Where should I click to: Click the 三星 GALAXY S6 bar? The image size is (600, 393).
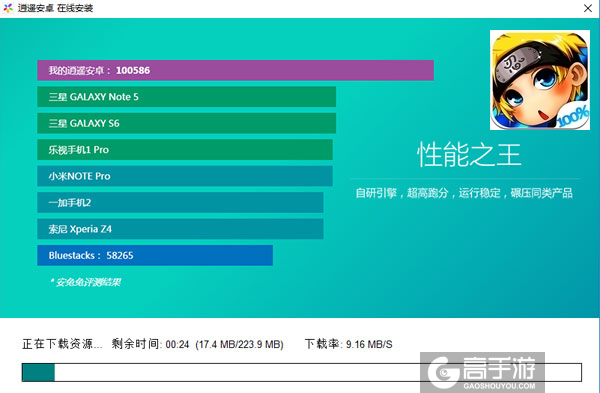pos(186,123)
